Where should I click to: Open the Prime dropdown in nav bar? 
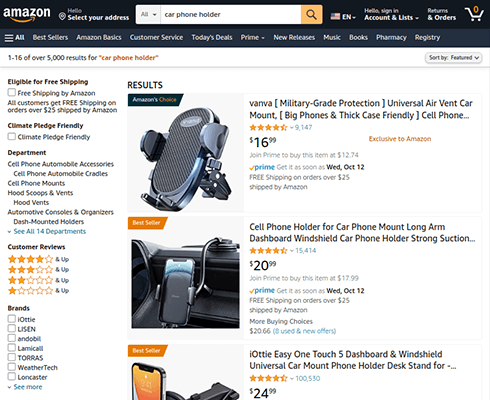coord(253,38)
